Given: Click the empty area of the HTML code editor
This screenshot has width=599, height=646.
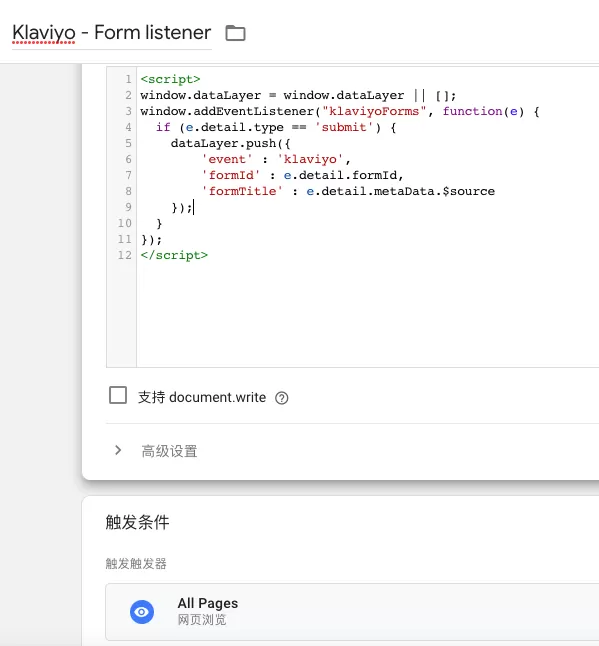Looking at the screenshot, I should click(x=367, y=315).
